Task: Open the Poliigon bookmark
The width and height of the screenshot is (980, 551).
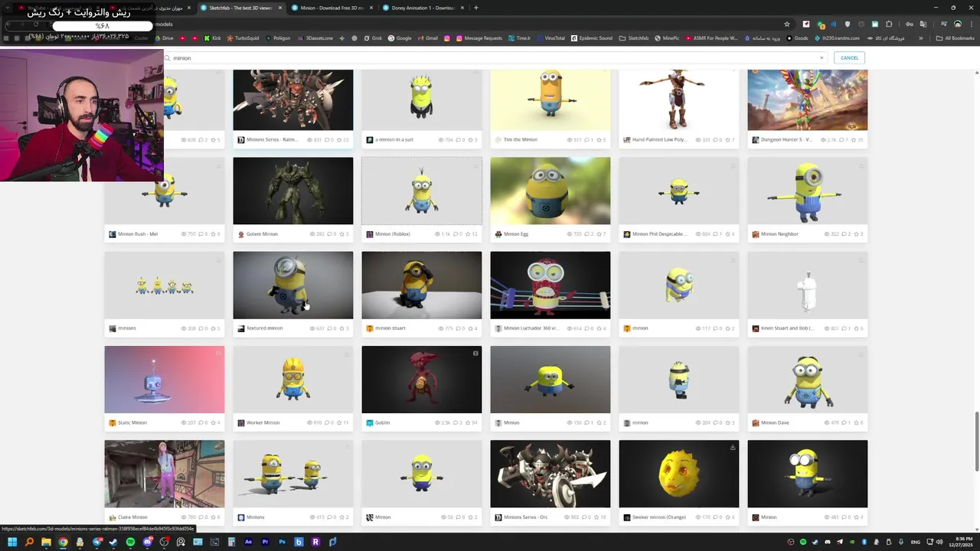Action: pos(276,38)
